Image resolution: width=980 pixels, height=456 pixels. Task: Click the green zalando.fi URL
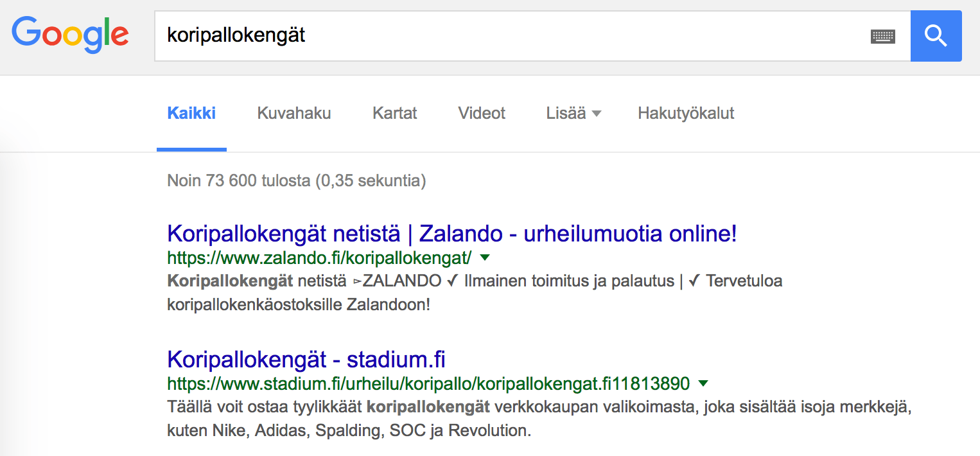(319, 258)
